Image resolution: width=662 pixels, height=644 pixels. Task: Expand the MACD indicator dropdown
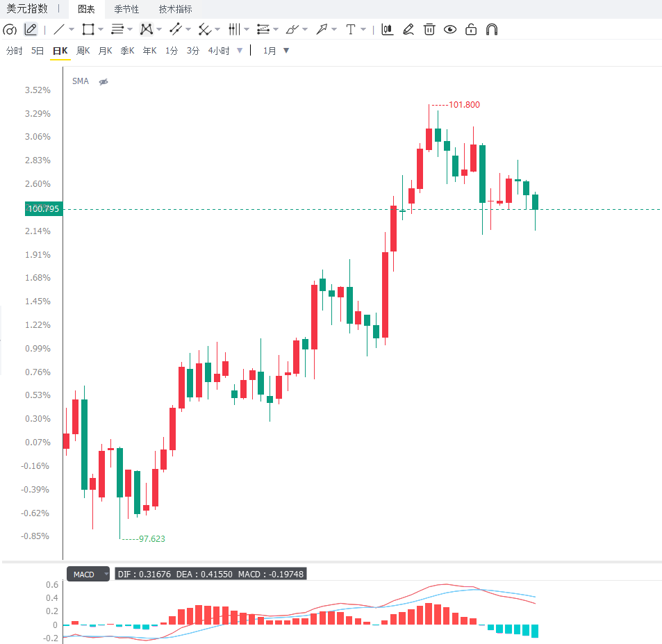tap(106, 575)
